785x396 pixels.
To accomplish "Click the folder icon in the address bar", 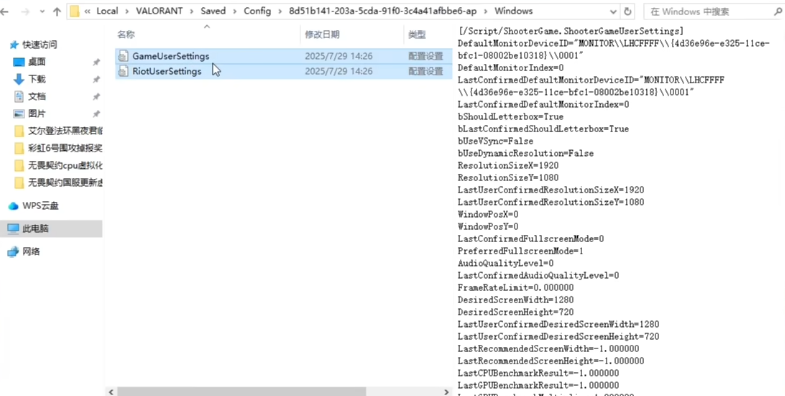I will [75, 11].
